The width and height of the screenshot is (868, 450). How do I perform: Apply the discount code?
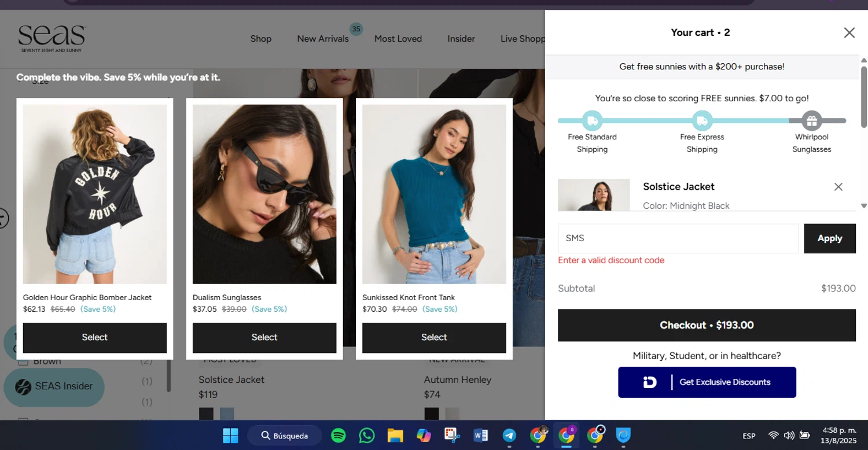coord(830,238)
